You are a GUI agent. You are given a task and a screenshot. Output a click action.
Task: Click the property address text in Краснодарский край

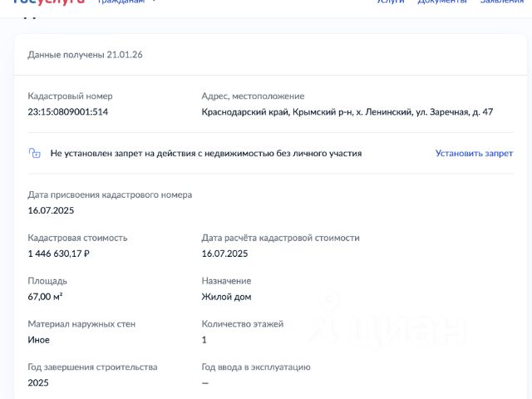[x=347, y=111]
